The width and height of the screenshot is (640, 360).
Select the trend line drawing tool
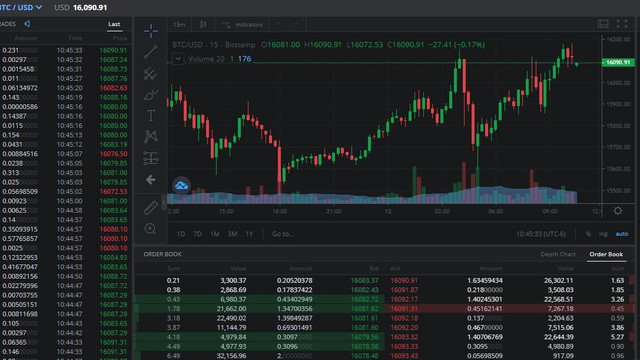tap(151, 52)
